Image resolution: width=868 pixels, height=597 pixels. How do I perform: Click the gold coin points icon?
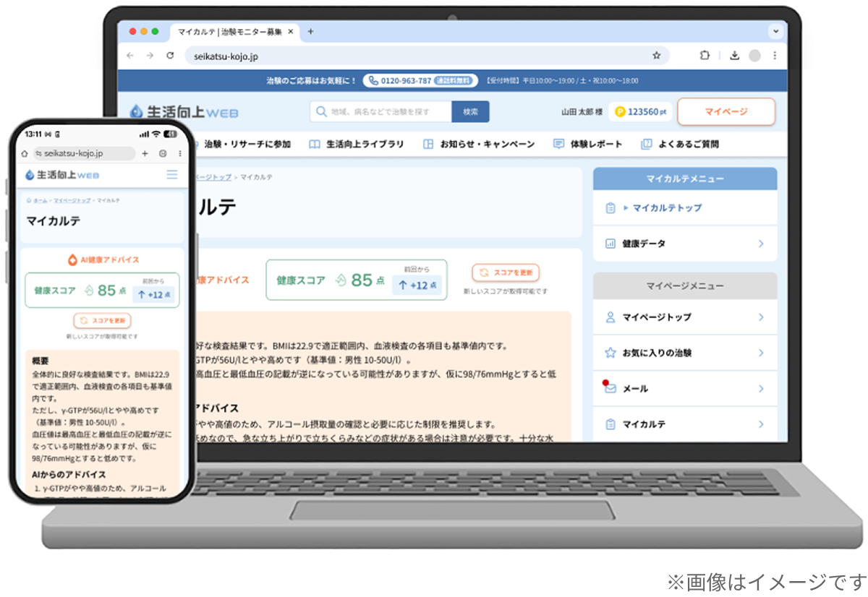tap(620, 112)
